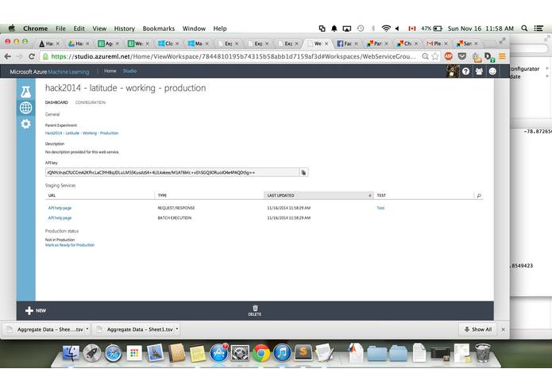Open Chrome's hamburger menu
This screenshot has height=392, width=552.
click(503, 56)
